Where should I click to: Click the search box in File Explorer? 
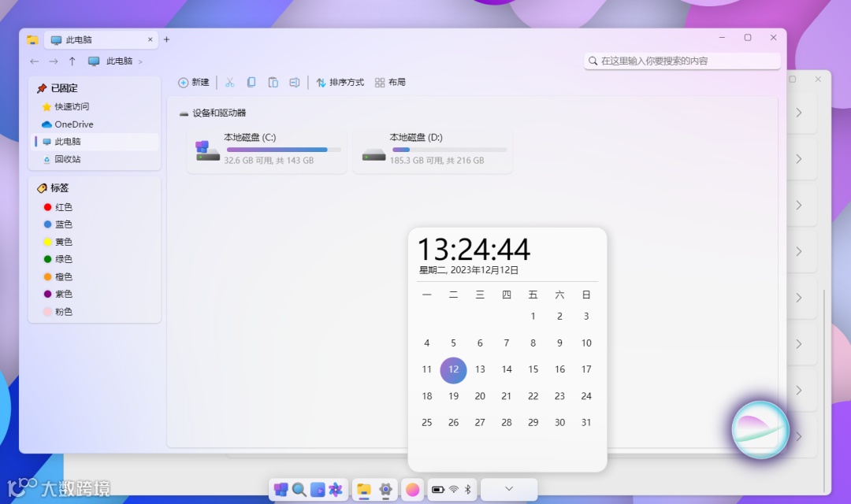tap(682, 61)
